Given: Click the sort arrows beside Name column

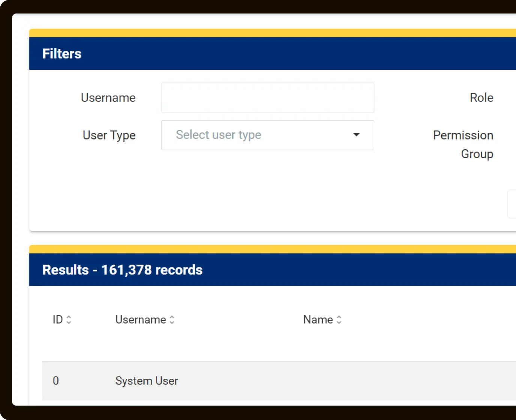Looking at the screenshot, I should [x=339, y=319].
